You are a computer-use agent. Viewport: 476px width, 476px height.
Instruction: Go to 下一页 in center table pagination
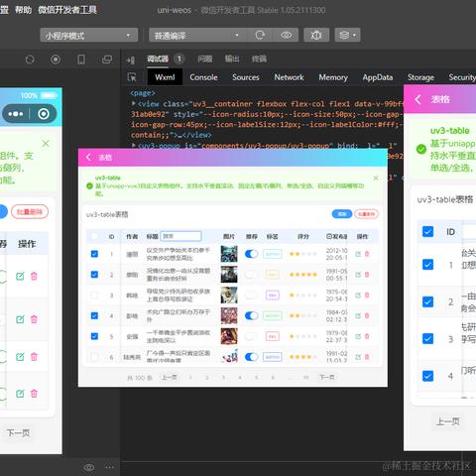coord(326,377)
